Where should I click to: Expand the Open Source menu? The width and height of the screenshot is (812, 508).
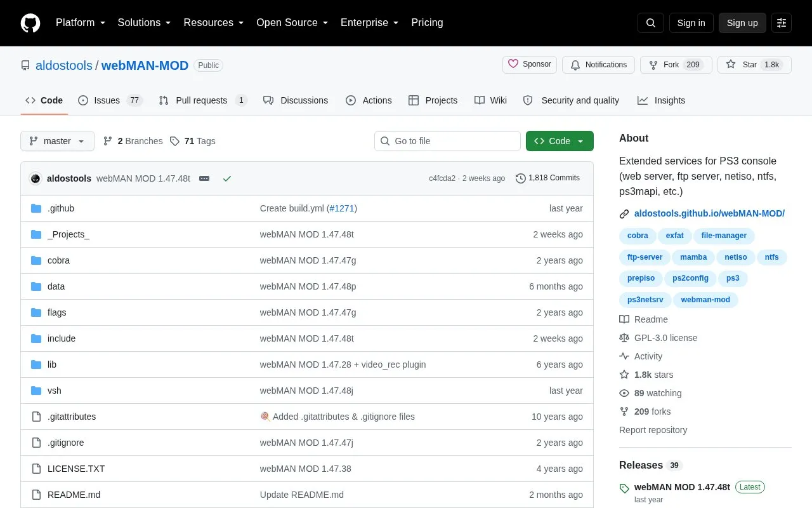pos(292,23)
